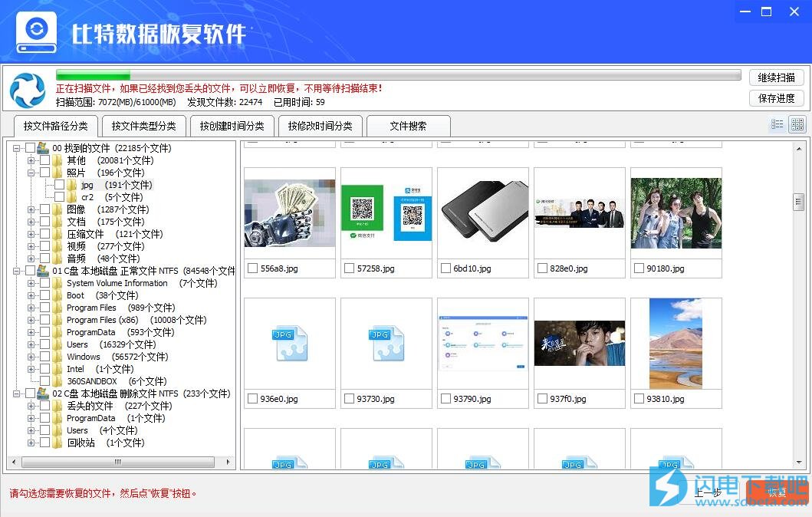Screen dimensions: 812x517
Task: Tick the 照片 folder checkbox
Action: pos(45,173)
